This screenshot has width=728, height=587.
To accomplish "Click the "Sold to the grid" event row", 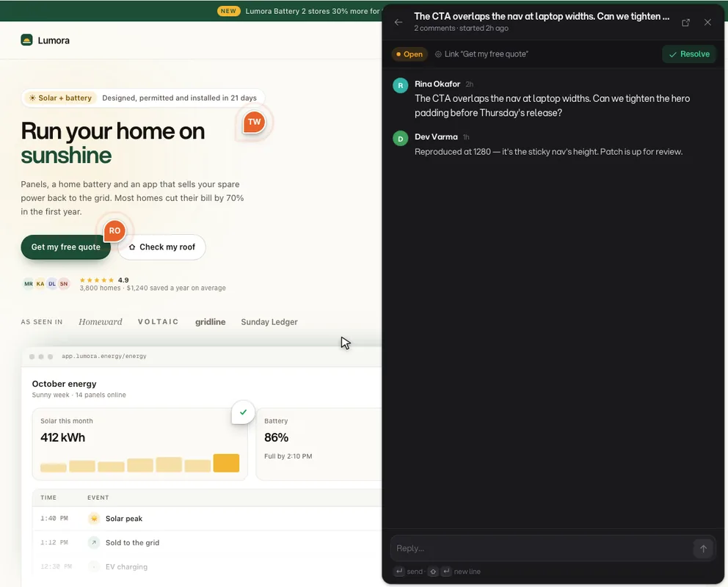I will tap(207, 542).
